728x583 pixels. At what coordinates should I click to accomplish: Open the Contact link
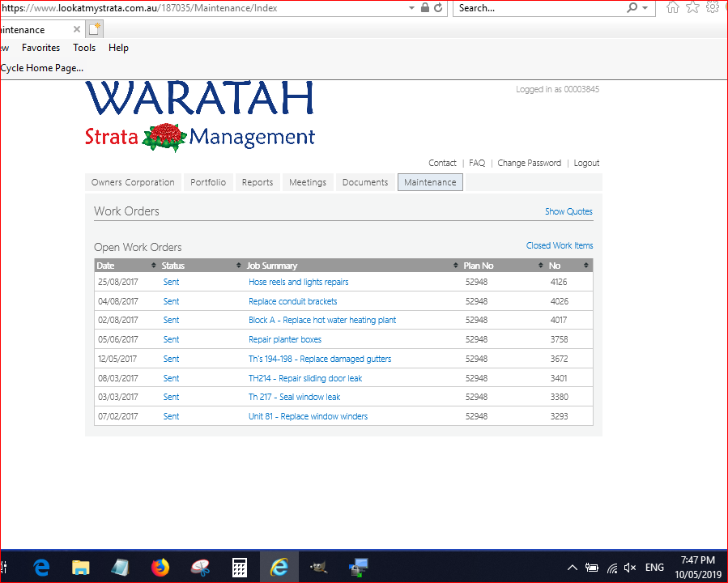tap(442, 163)
